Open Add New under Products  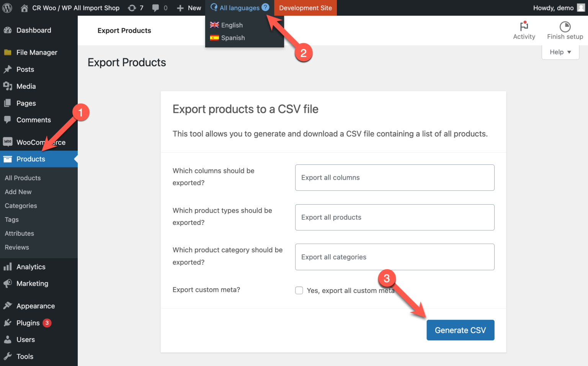pyautogui.click(x=18, y=192)
